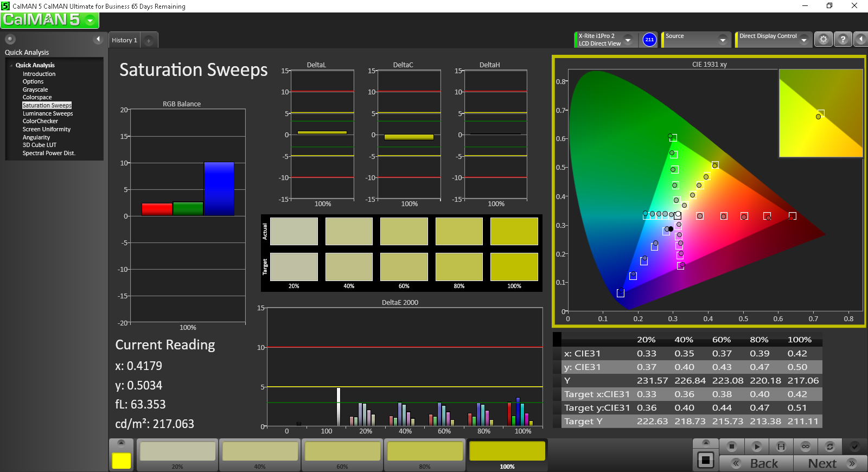The width and height of the screenshot is (868, 472).
Task: Click the infinity continuous-read icon
Action: tap(806, 447)
